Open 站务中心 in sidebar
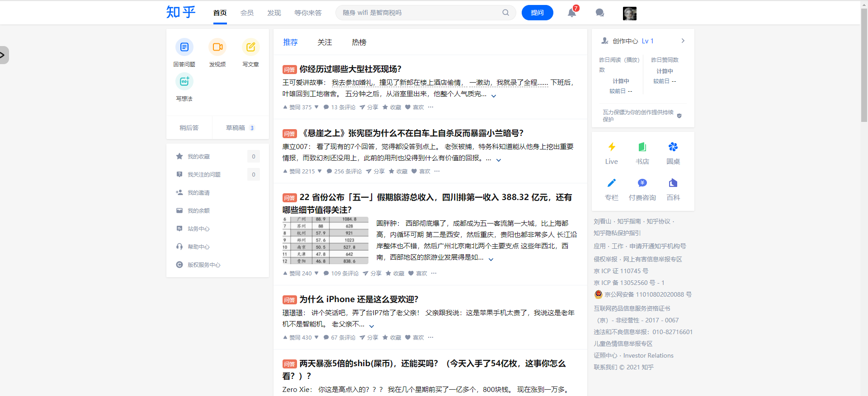This screenshot has width=868, height=396. pos(217,228)
